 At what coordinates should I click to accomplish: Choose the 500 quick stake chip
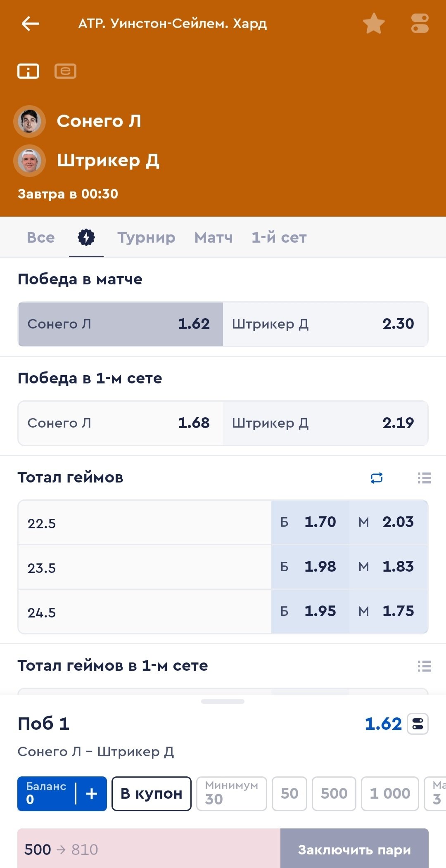point(334,793)
